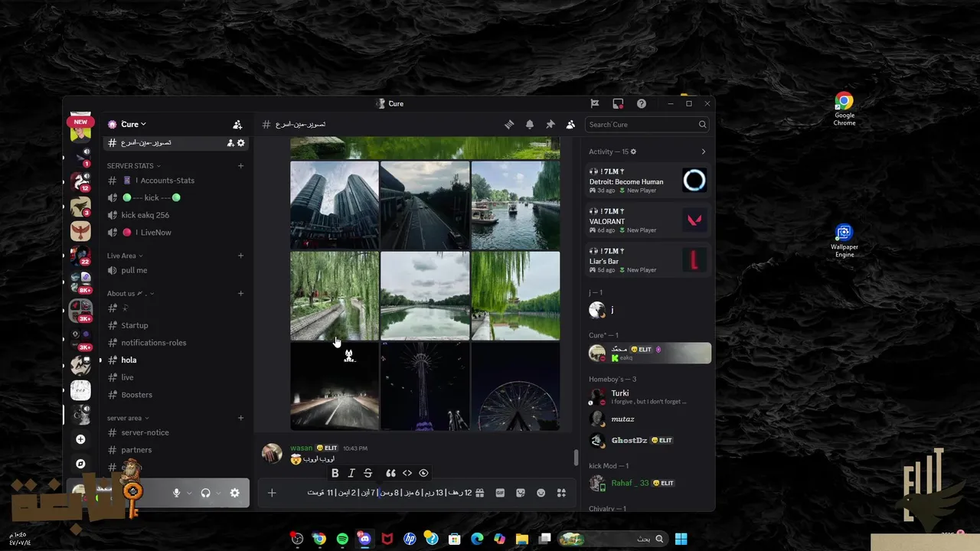980x551 pixels.
Task: Open the sticker picker
Action: coord(521,493)
